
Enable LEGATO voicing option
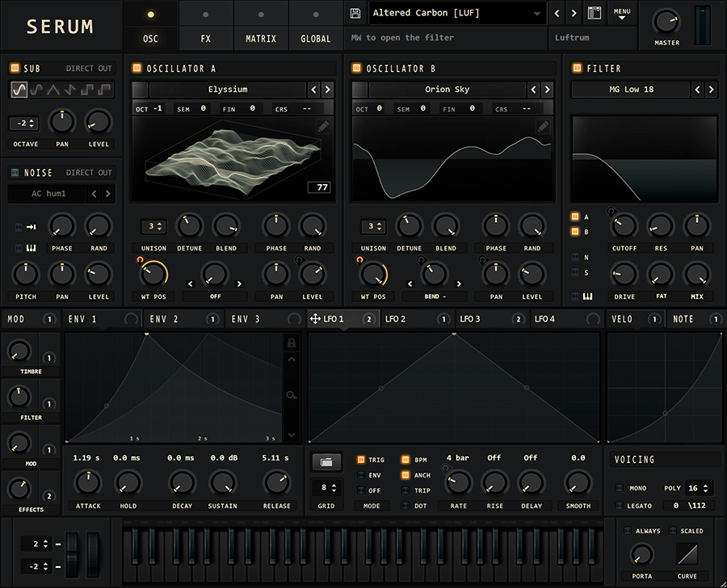click(x=620, y=506)
